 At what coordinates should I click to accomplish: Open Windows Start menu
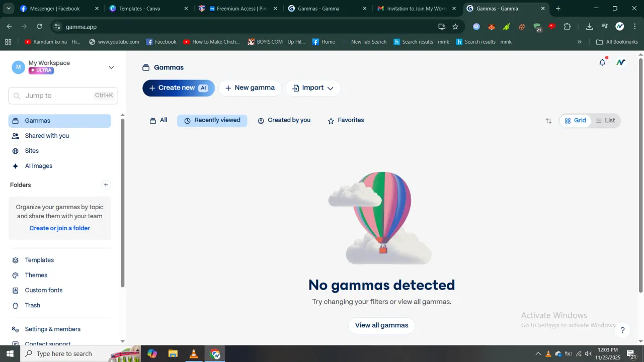click(10, 354)
